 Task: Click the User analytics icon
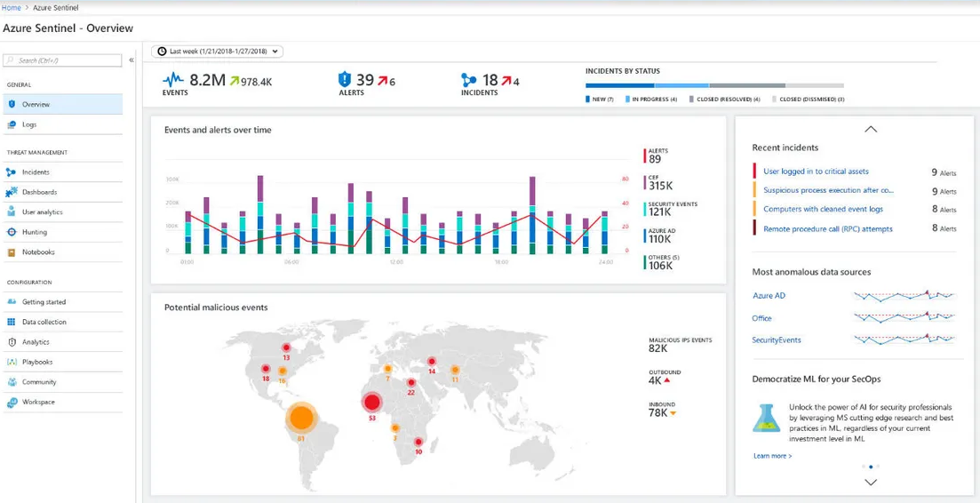(12, 212)
